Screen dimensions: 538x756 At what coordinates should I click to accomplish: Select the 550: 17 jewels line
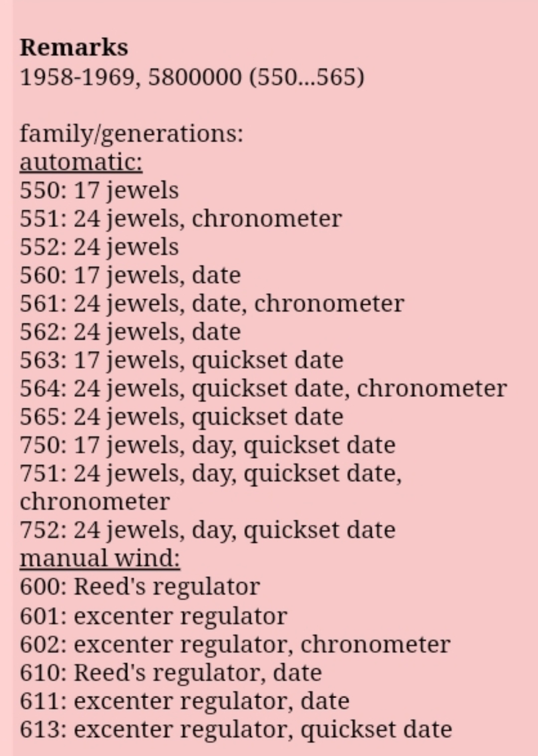pyautogui.click(x=99, y=190)
